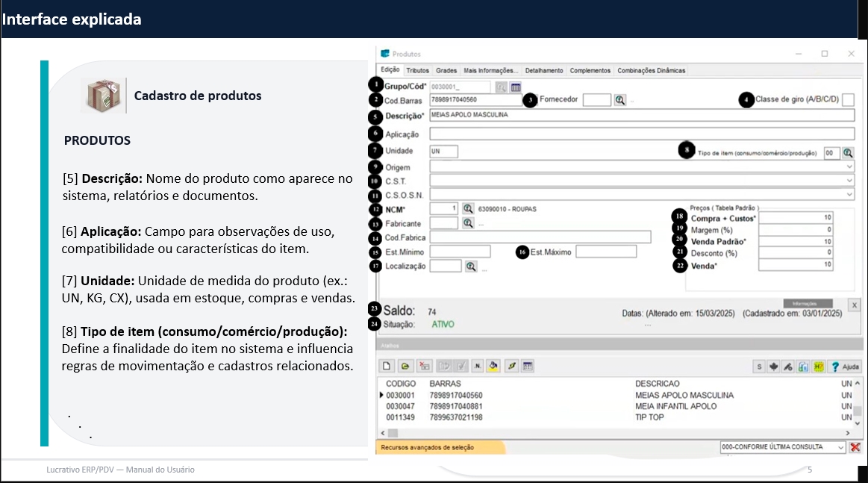Click the paint bucket toolbar icon
Screen dimensions: 868x483
(493, 367)
